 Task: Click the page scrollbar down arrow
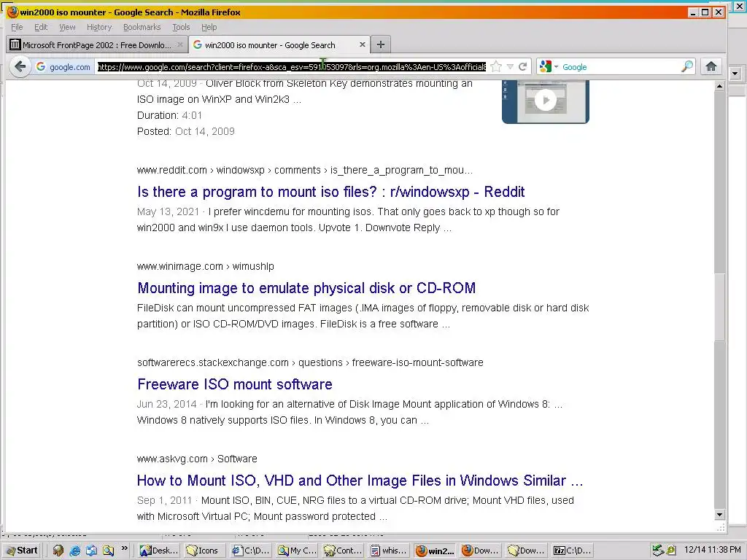tap(719, 515)
